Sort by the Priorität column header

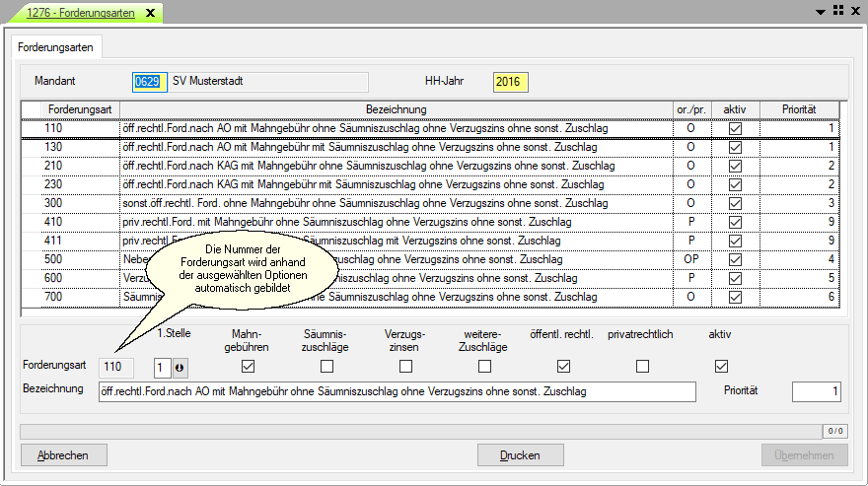tap(800, 109)
